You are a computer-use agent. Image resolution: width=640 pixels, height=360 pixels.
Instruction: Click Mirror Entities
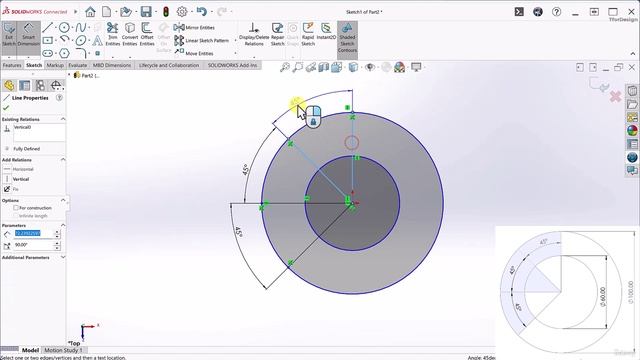pos(194,27)
